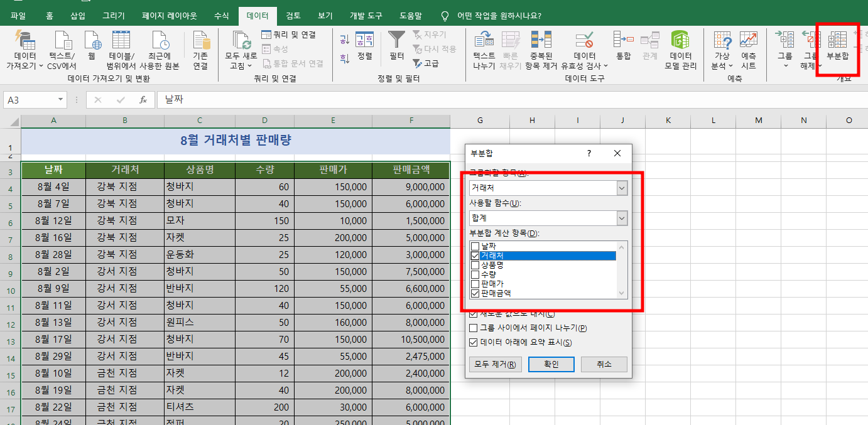This screenshot has width=868, height=425.
Task: Click the 부분합 (Subtotal) ribbon button
Action: (837, 45)
